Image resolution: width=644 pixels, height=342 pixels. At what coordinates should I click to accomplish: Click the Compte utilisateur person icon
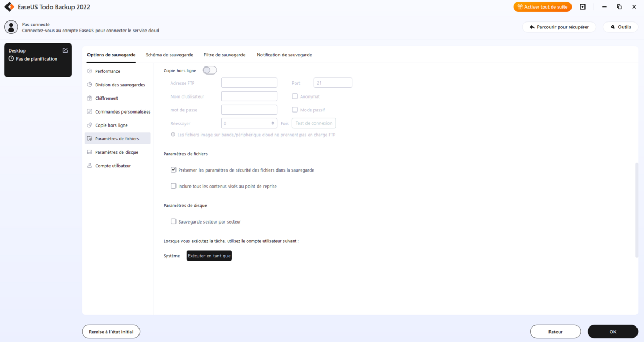pyautogui.click(x=90, y=166)
